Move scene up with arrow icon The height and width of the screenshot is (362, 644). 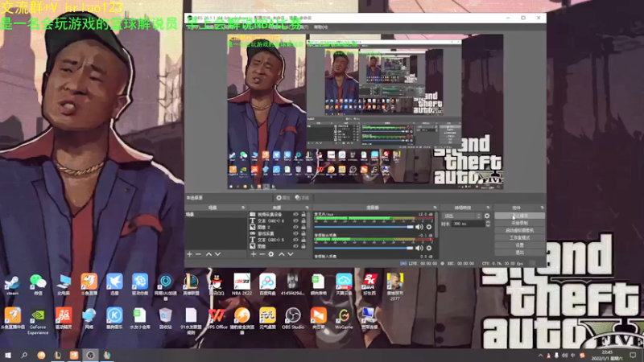[x=208, y=254]
